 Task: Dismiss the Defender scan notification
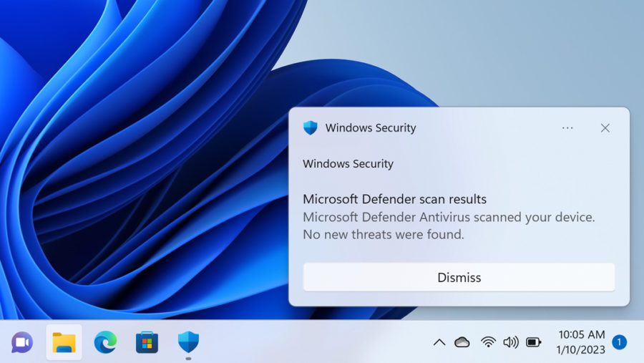[x=459, y=278]
